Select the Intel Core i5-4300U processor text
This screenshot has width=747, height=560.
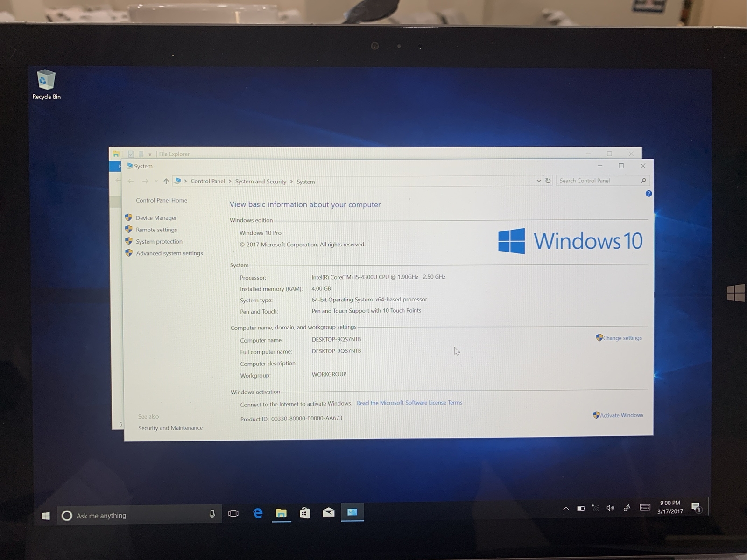[379, 277]
